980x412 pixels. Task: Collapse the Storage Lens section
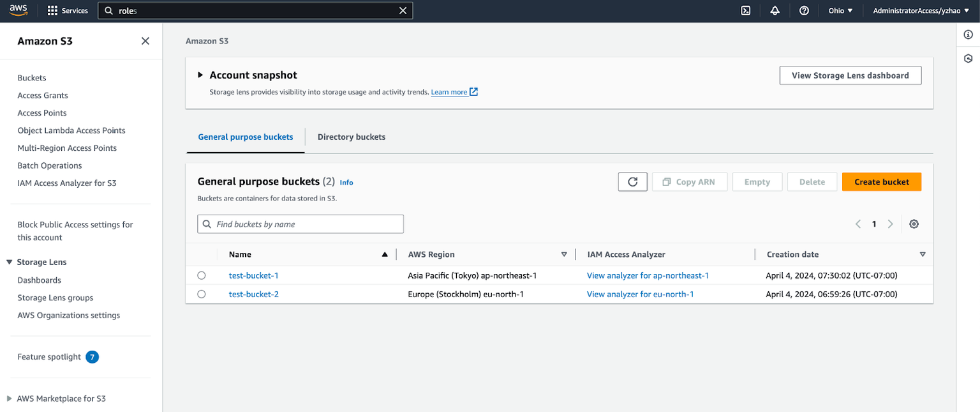[10, 262]
